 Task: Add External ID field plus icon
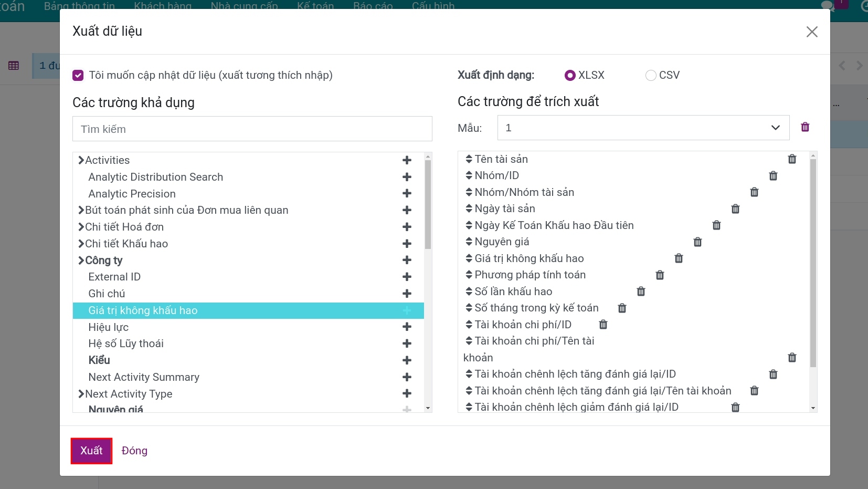[x=407, y=277]
